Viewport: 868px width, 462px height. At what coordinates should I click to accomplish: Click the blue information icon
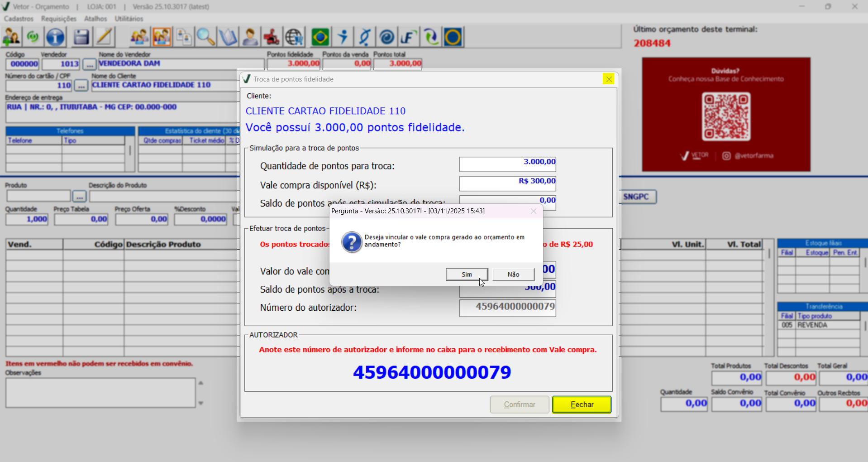click(x=55, y=37)
